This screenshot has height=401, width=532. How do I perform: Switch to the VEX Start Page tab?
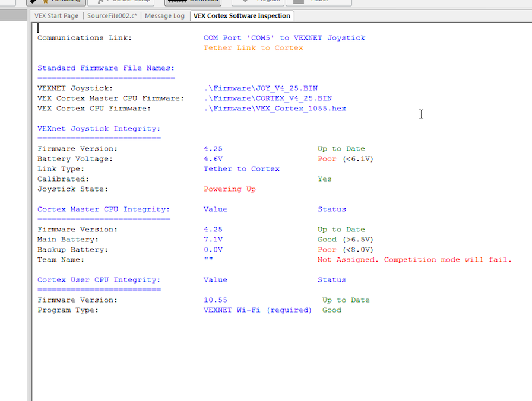coord(56,16)
